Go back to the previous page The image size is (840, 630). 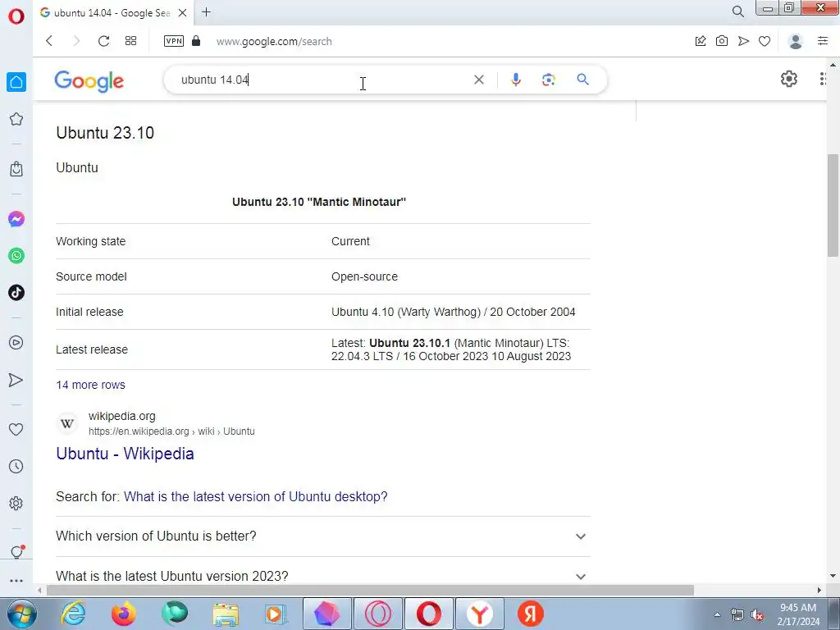pyautogui.click(x=49, y=41)
